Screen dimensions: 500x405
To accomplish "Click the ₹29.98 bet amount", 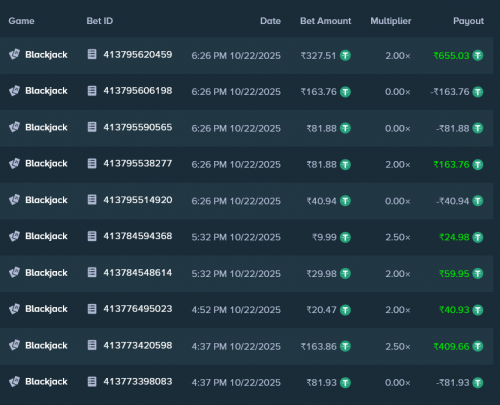I will [321, 274].
